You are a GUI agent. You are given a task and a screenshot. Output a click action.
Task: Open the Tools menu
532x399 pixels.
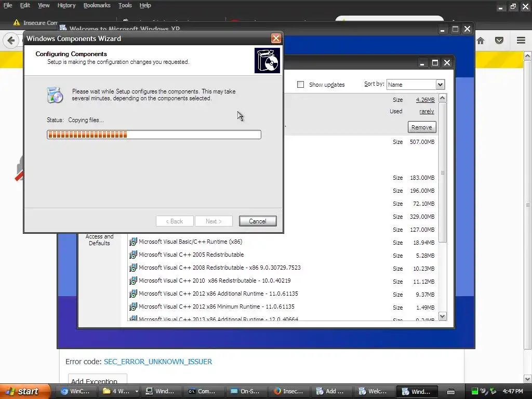point(125,5)
